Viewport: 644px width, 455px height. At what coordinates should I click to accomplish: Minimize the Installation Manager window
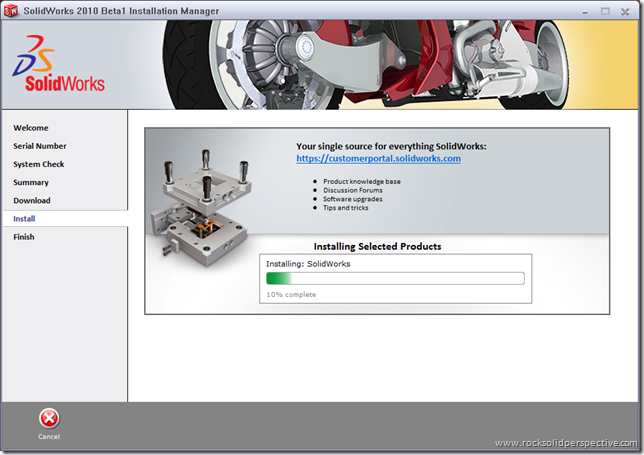click(x=585, y=12)
